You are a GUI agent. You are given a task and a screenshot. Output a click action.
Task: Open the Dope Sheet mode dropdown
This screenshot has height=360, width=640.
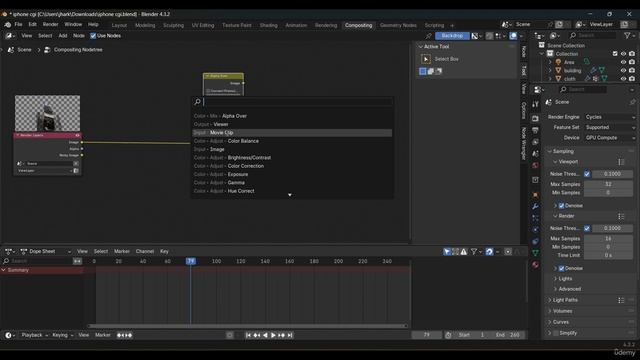coord(45,251)
